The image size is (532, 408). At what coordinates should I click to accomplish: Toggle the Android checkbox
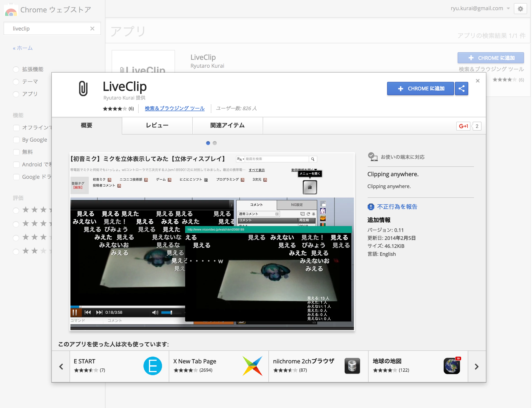[x=16, y=165]
